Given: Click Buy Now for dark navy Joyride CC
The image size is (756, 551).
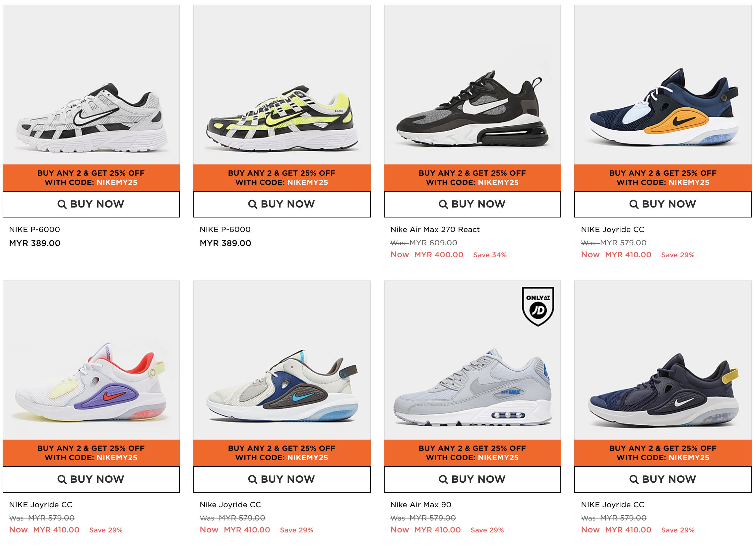Looking at the screenshot, I should tap(662, 479).
